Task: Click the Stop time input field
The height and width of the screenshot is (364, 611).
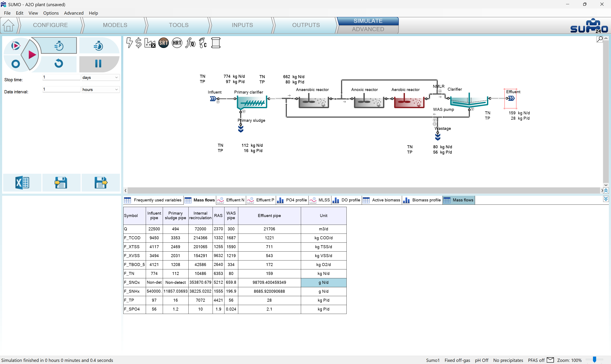Action: [61, 77]
